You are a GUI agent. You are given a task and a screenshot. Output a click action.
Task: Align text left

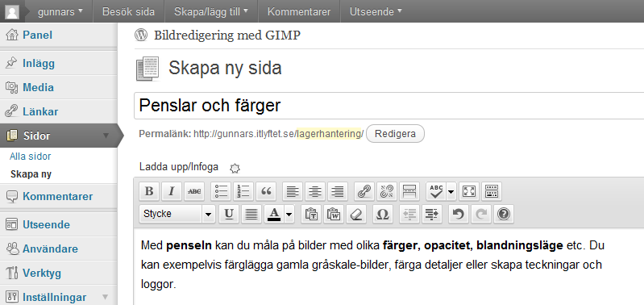[293, 191]
